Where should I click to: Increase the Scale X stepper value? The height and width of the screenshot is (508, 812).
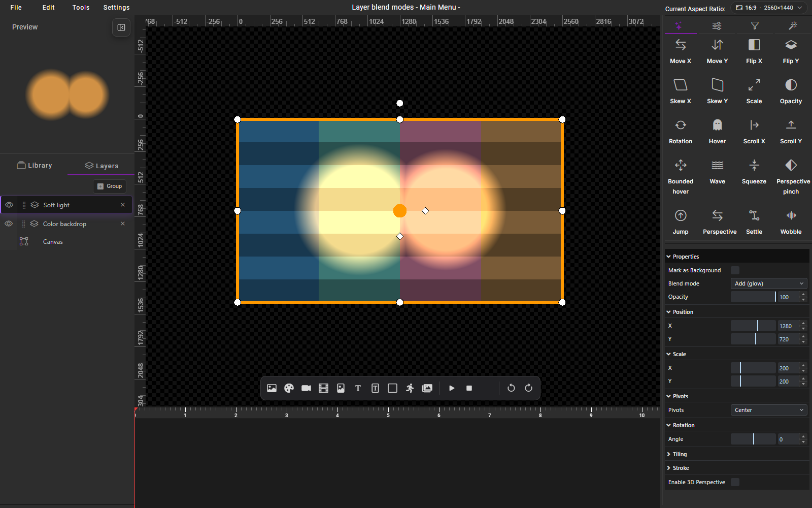(x=803, y=365)
